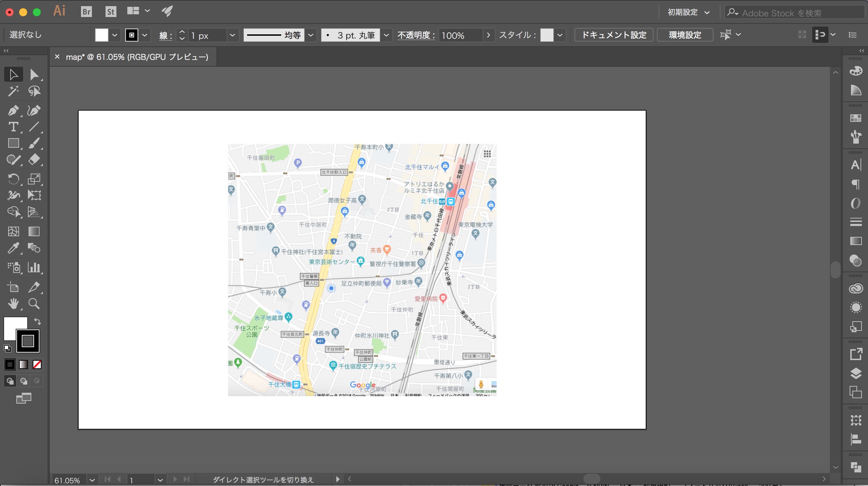
Task: Click the 環境設定 button
Action: (x=685, y=35)
